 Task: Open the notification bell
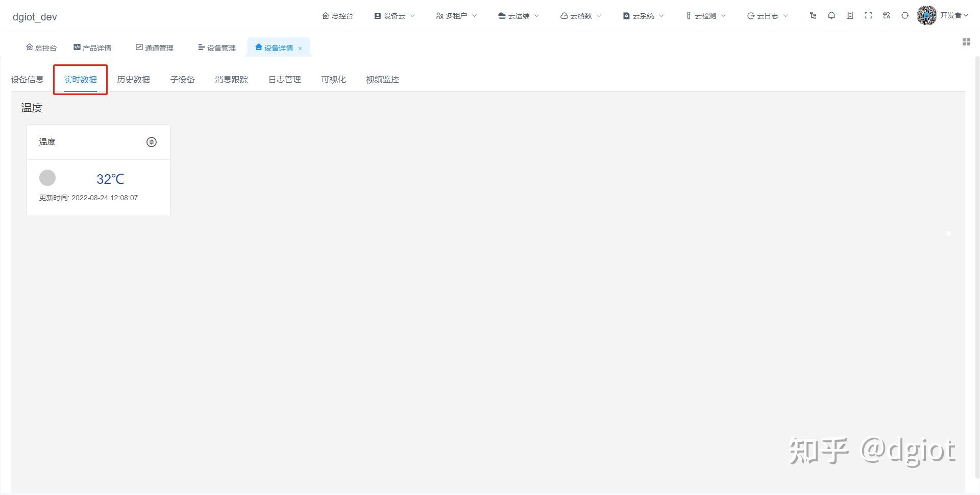pos(831,15)
